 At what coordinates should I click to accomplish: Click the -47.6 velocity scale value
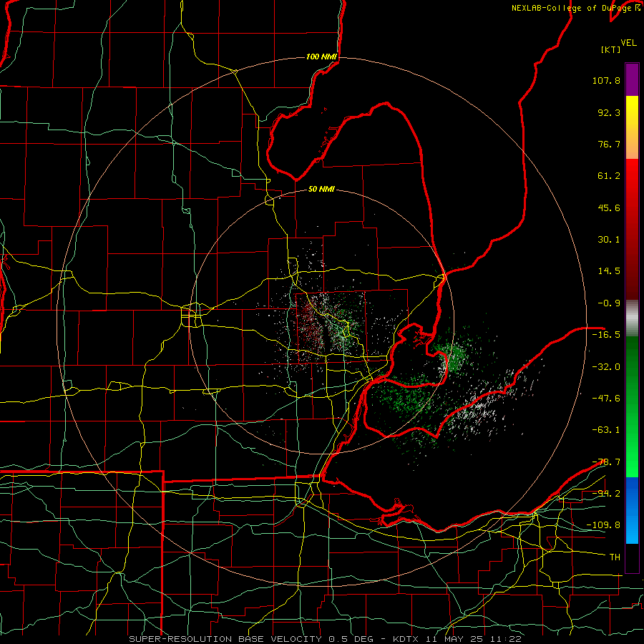[606, 399]
